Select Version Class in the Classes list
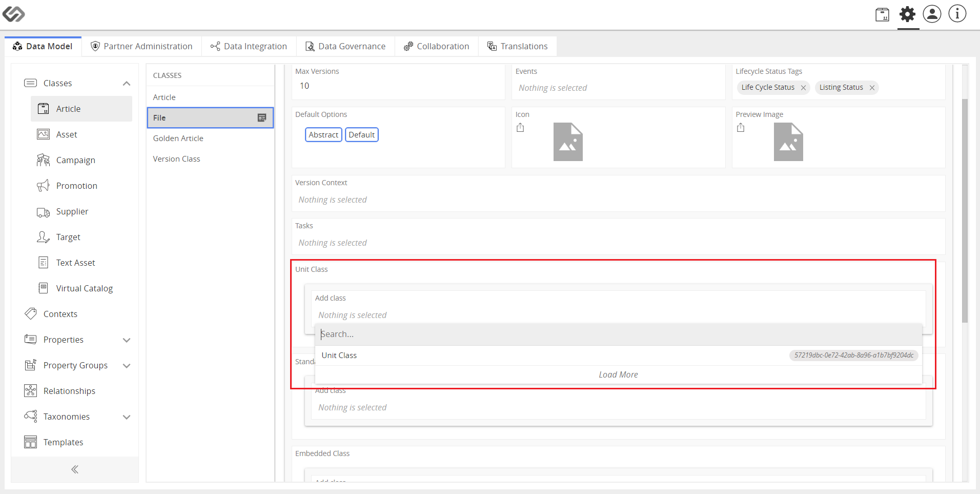 pos(210,159)
